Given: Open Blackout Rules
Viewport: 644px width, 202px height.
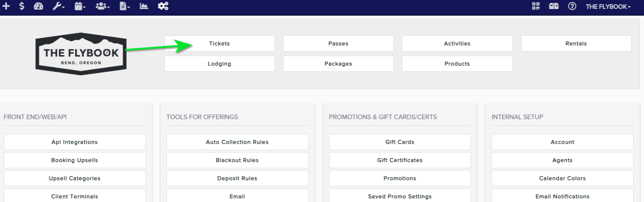Looking at the screenshot, I should (237, 160).
